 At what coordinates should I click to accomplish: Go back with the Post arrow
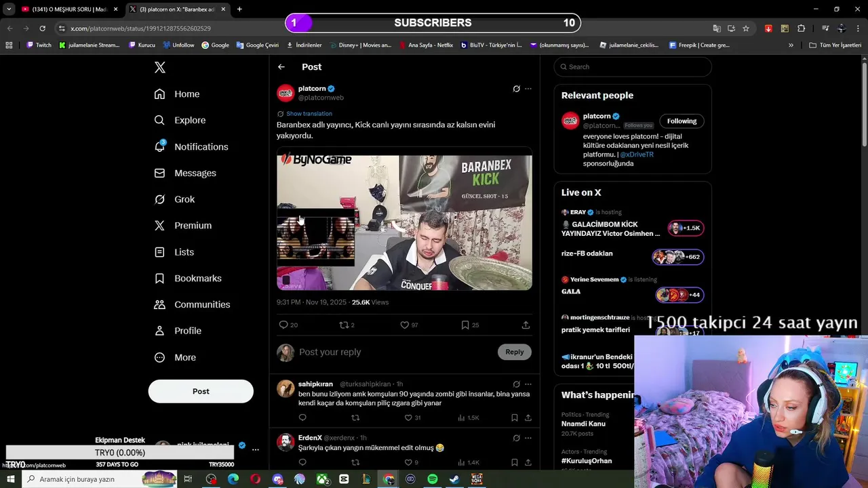point(281,67)
